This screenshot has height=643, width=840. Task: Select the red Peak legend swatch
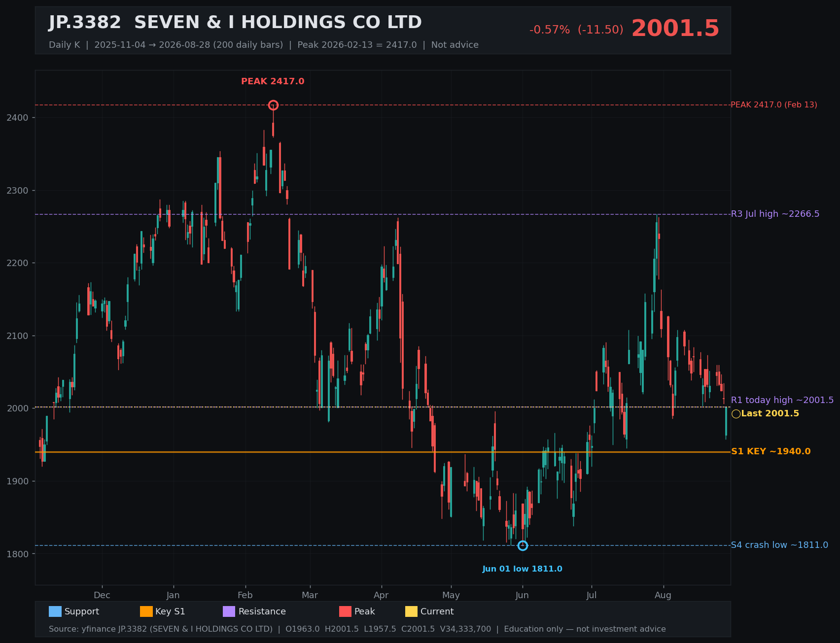click(x=346, y=611)
